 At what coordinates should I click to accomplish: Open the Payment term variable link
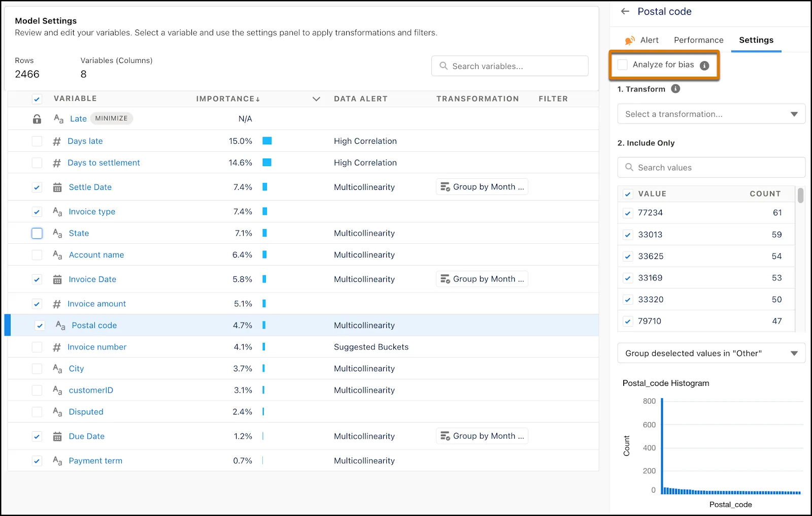pos(95,461)
